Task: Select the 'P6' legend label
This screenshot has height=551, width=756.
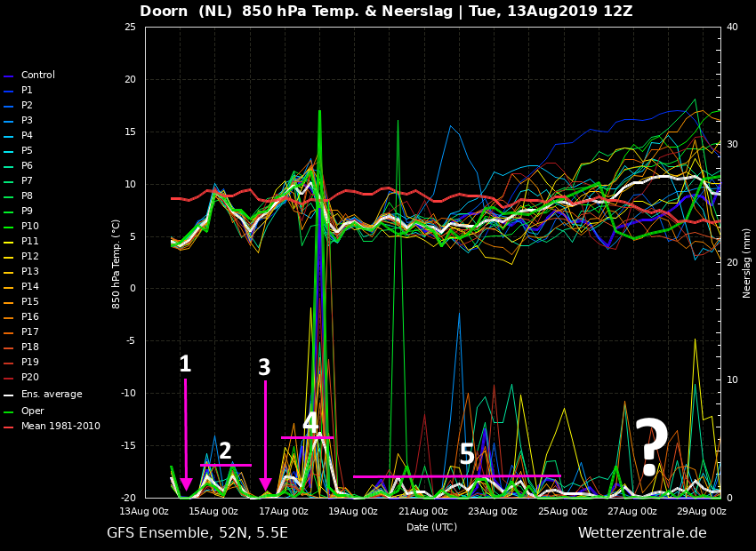Action: 27,165
